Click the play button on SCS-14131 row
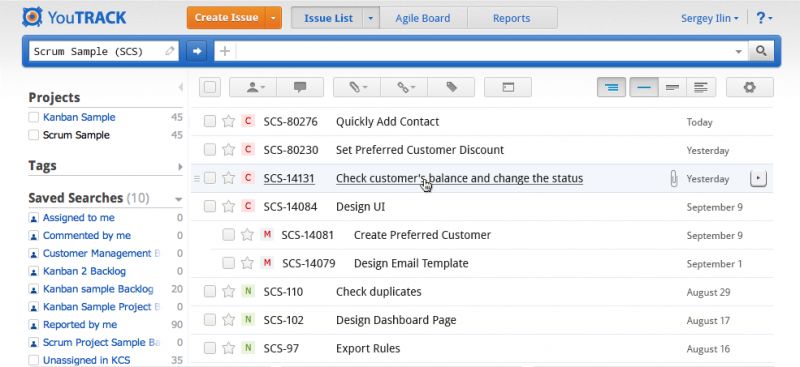Viewport: 800px width, 367px height. [758, 178]
